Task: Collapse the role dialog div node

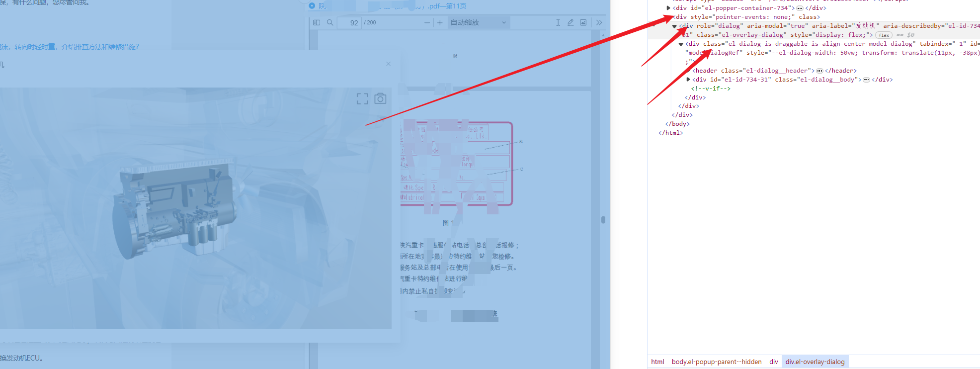Action: pyautogui.click(x=674, y=26)
